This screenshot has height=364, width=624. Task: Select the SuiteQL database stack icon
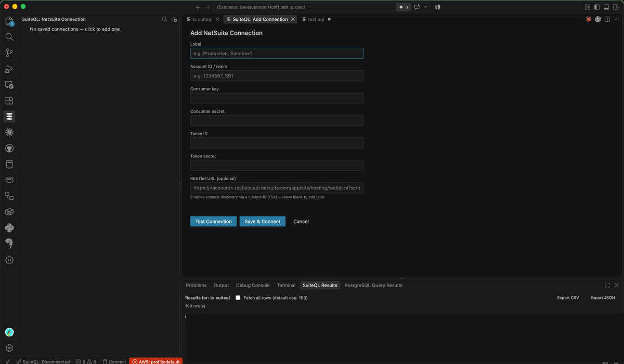coord(9,116)
